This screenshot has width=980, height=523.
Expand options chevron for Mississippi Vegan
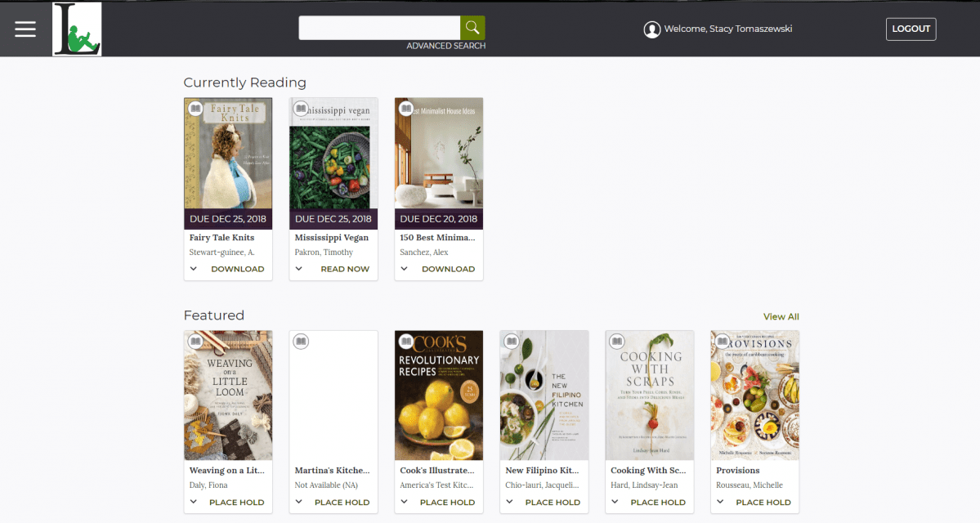[299, 269]
